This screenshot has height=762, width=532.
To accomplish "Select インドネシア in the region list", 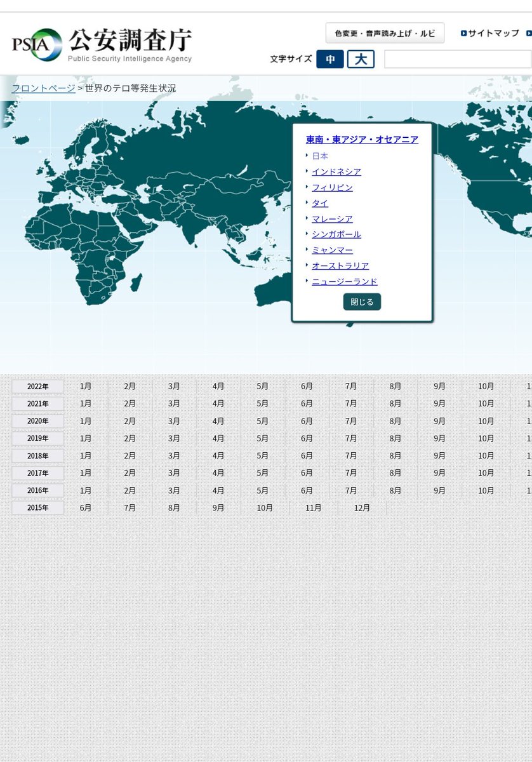I will [x=336, y=172].
